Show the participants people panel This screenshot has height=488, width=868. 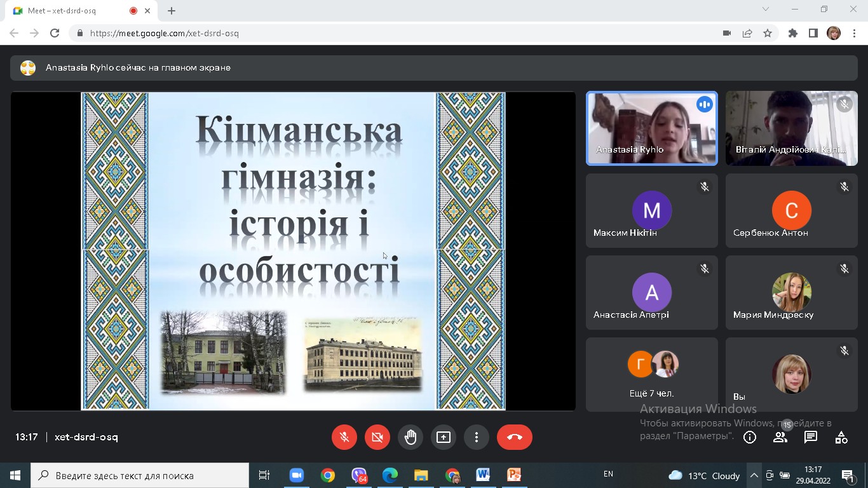click(x=780, y=437)
